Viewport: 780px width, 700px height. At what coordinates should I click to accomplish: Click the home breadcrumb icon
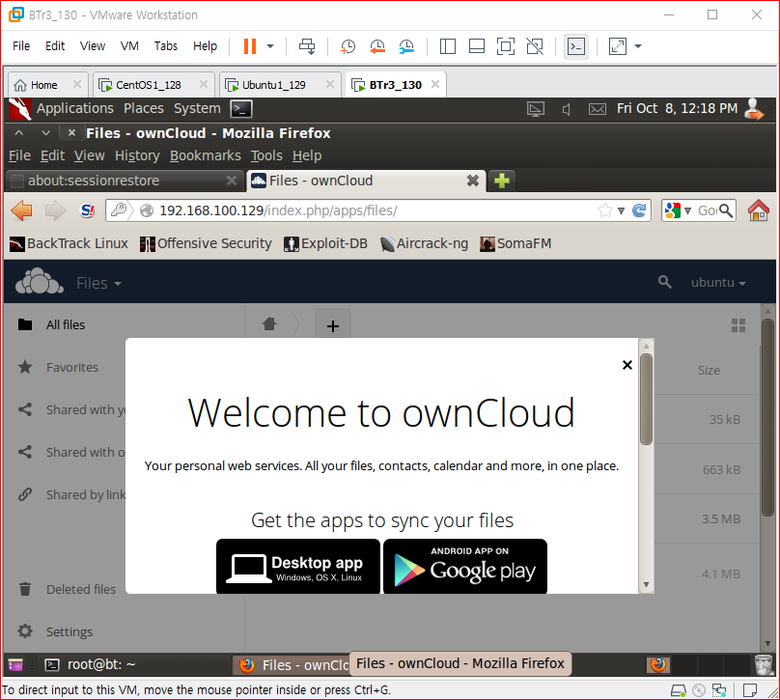point(269,324)
